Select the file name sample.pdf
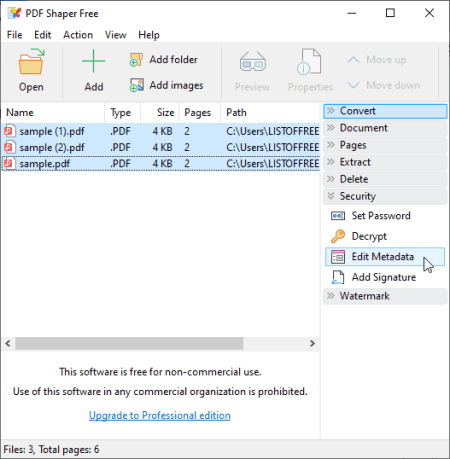 click(45, 164)
